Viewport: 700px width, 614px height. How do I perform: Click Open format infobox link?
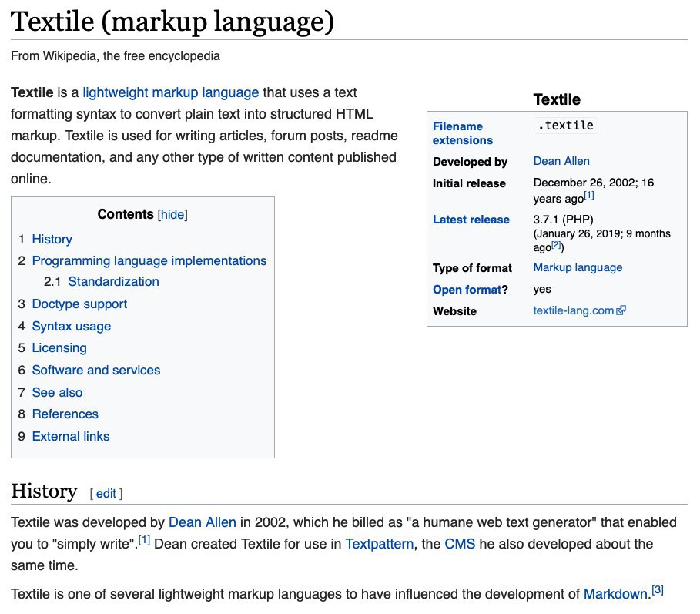[467, 290]
